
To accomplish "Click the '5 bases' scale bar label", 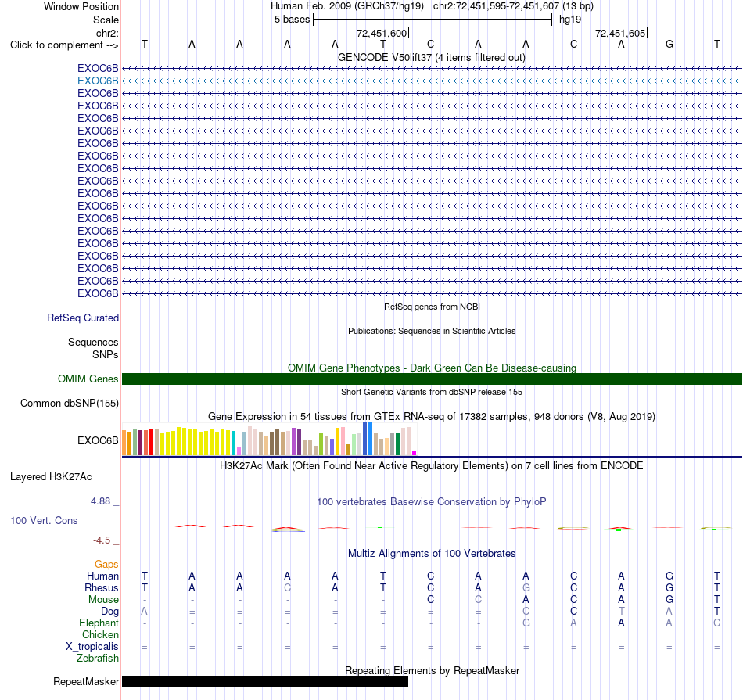I will point(292,20).
